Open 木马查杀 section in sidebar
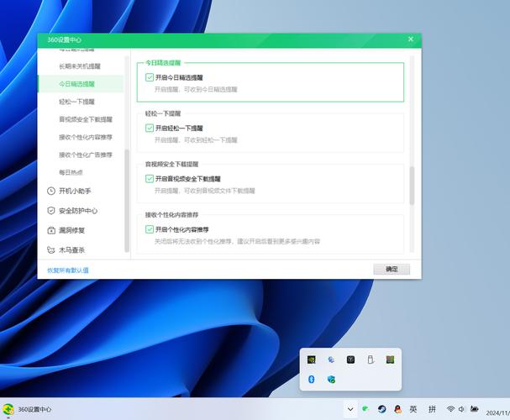 71,250
